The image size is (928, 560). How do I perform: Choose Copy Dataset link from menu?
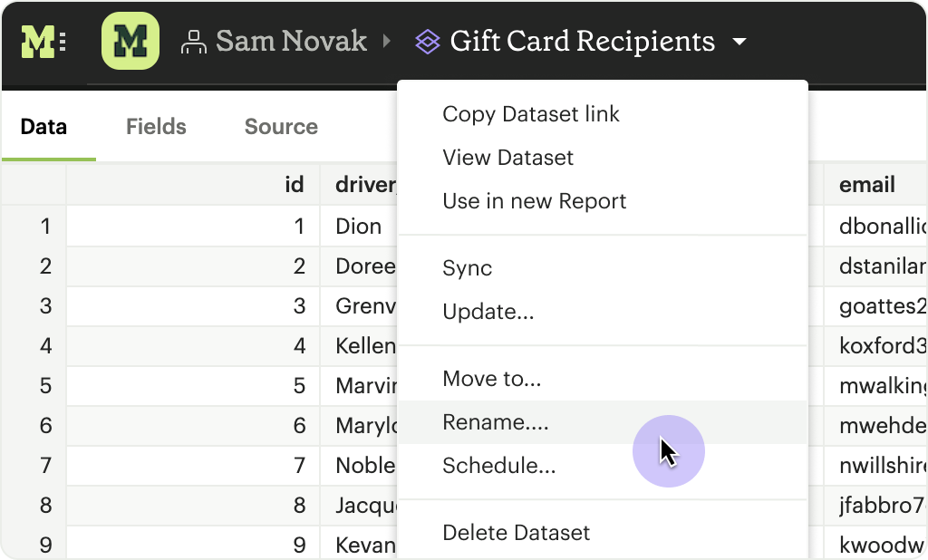pyautogui.click(x=531, y=114)
